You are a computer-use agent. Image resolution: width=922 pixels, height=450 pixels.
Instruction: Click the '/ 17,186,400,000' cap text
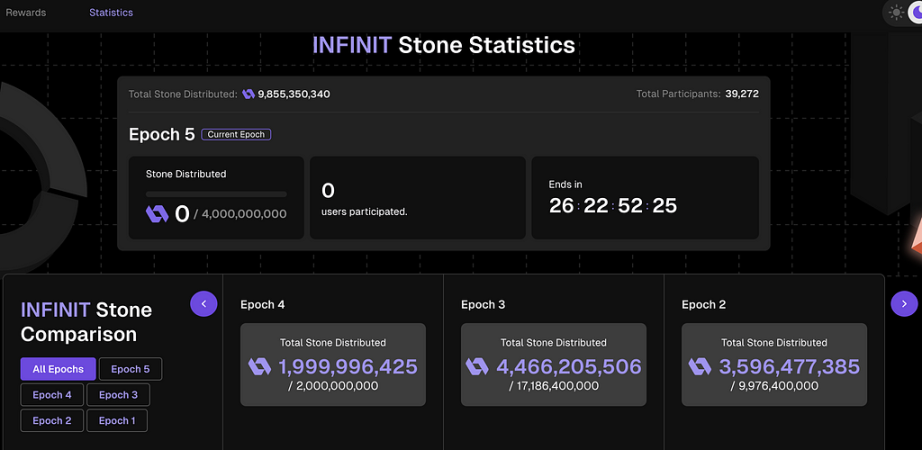click(x=553, y=386)
